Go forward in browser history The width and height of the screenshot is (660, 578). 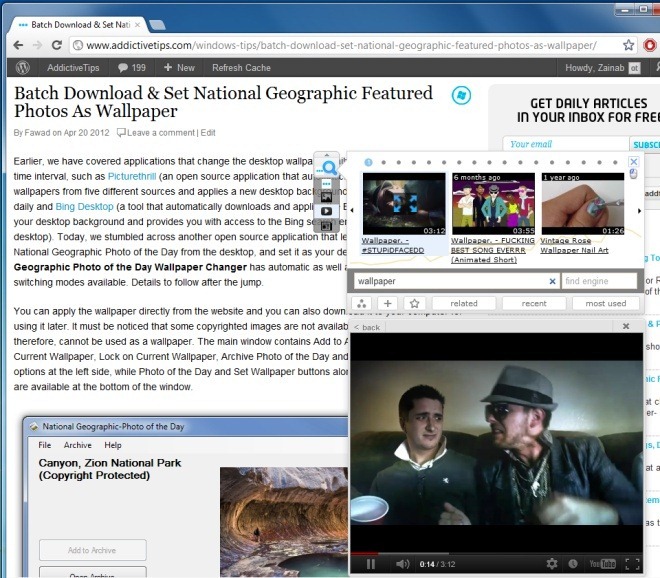[37, 45]
